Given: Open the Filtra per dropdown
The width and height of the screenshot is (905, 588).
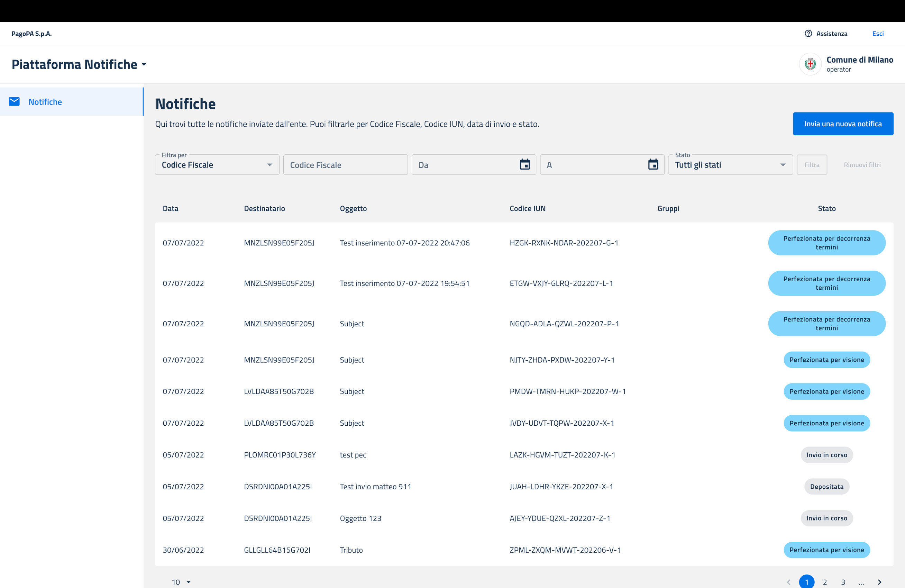Looking at the screenshot, I should pyautogui.click(x=217, y=165).
